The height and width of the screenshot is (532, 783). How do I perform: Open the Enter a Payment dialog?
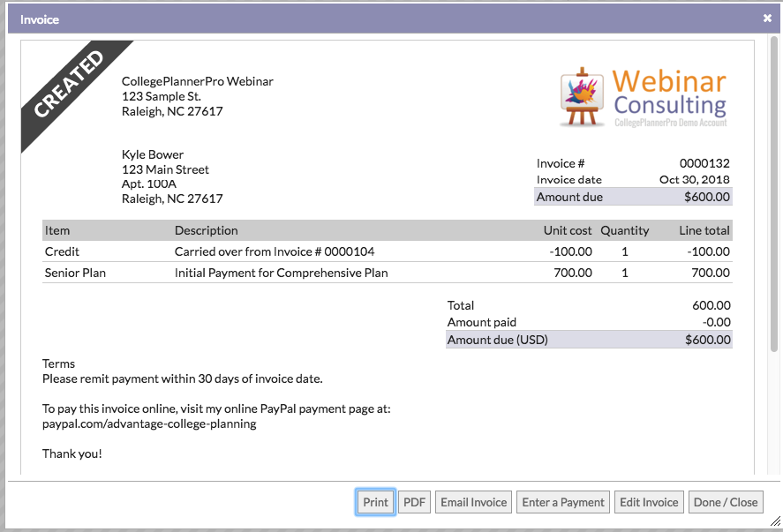[563, 502]
